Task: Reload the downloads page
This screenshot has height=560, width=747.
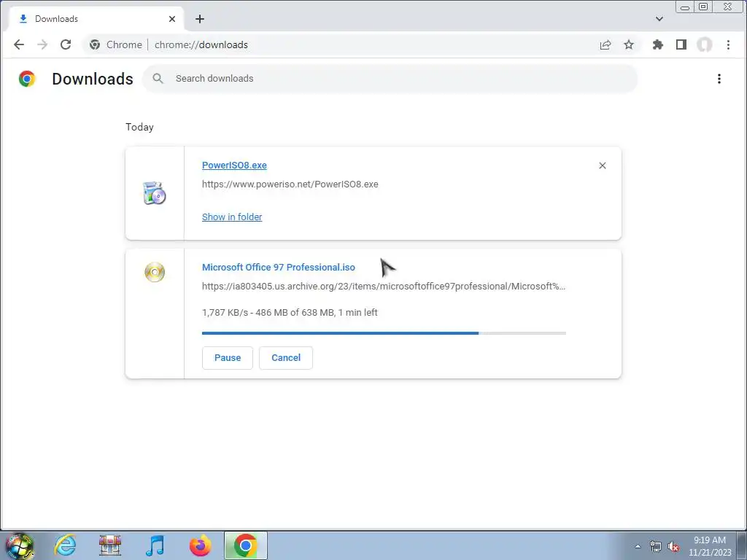Action: [66, 44]
